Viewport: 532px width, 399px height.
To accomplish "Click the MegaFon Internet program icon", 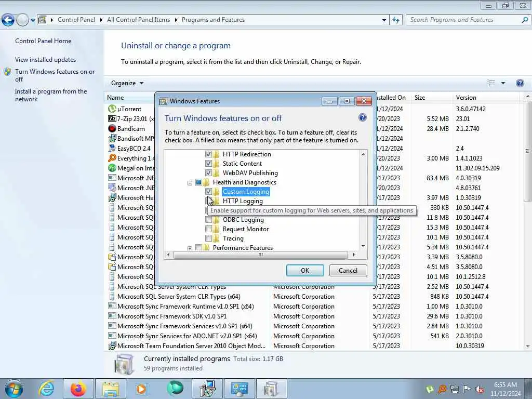I will 112,168.
